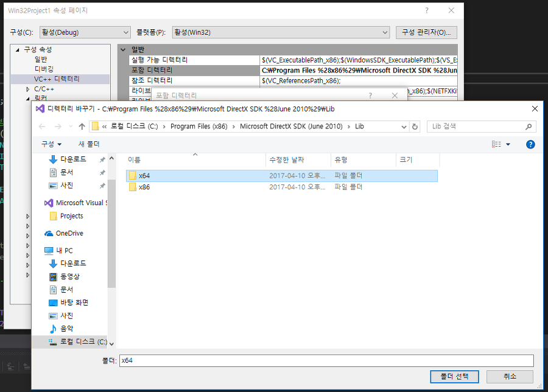
Task: Click help question mark in property page
Action: tap(427, 10)
